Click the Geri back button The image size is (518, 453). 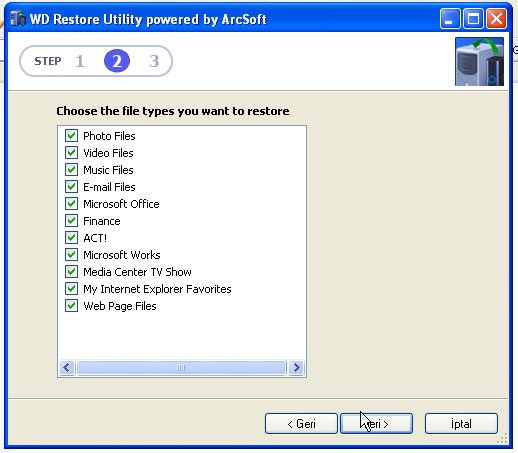(301, 424)
